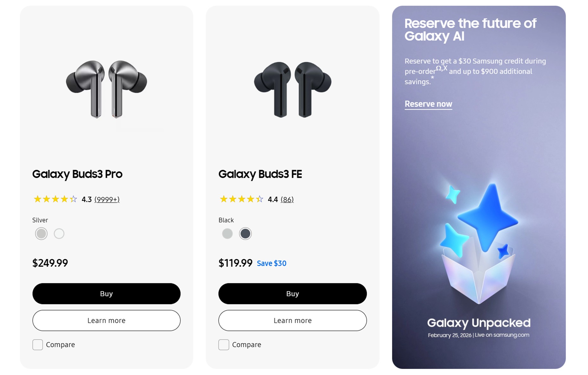Click Learn more for Galaxy Buds3 FE
The height and width of the screenshot is (375, 588).
click(292, 320)
